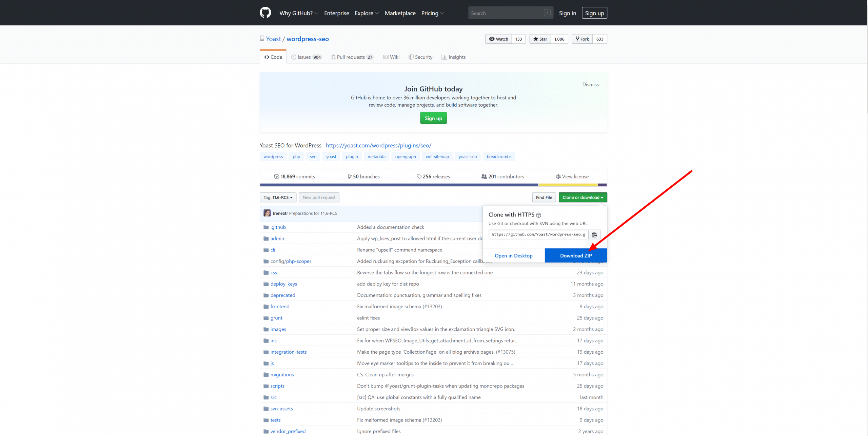Click the cli folder icon

click(x=266, y=250)
